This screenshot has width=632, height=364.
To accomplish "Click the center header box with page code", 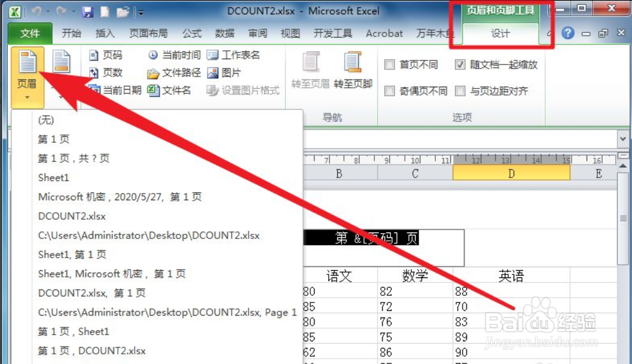I will tap(383, 248).
